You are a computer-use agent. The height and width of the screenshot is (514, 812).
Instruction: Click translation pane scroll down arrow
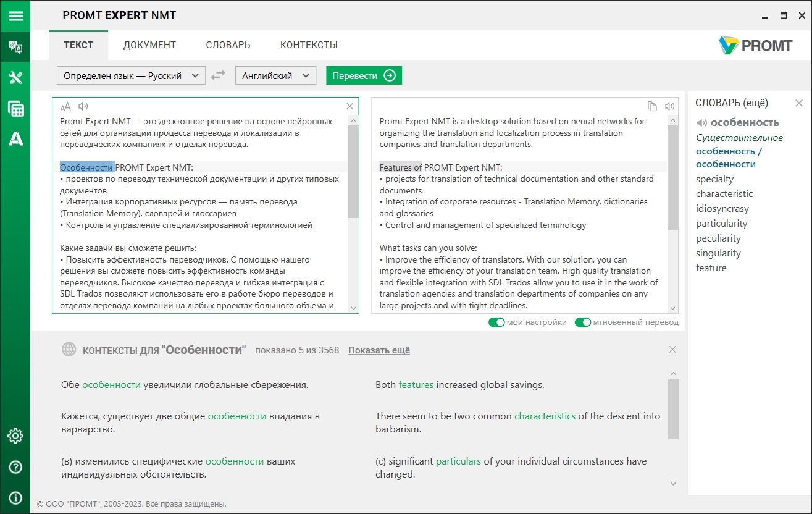point(673,308)
